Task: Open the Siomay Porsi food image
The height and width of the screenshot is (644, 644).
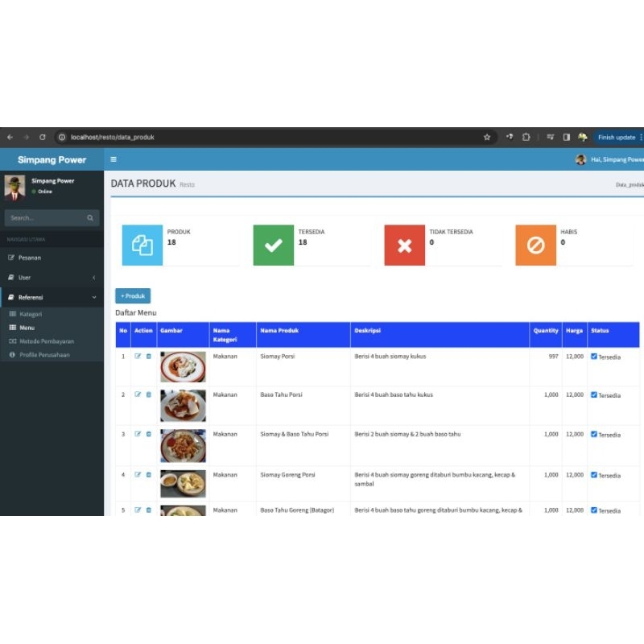Action: pyautogui.click(x=183, y=367)
